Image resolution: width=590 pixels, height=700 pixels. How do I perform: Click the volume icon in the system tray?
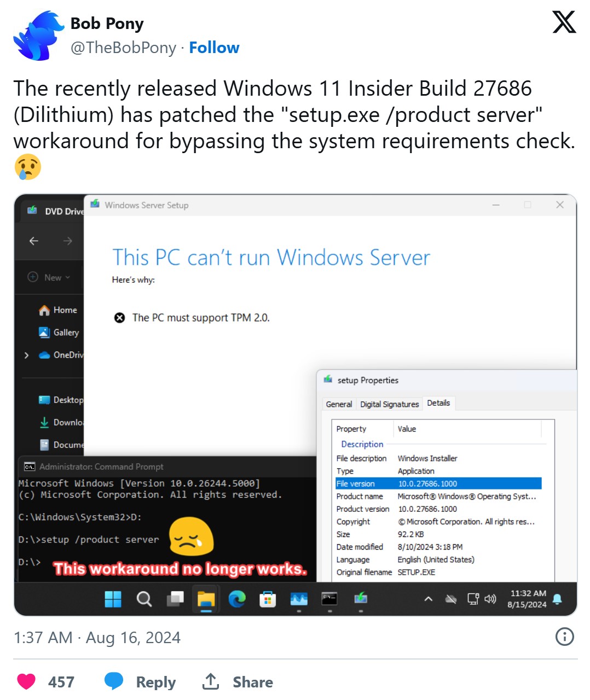tap(490, 599)
